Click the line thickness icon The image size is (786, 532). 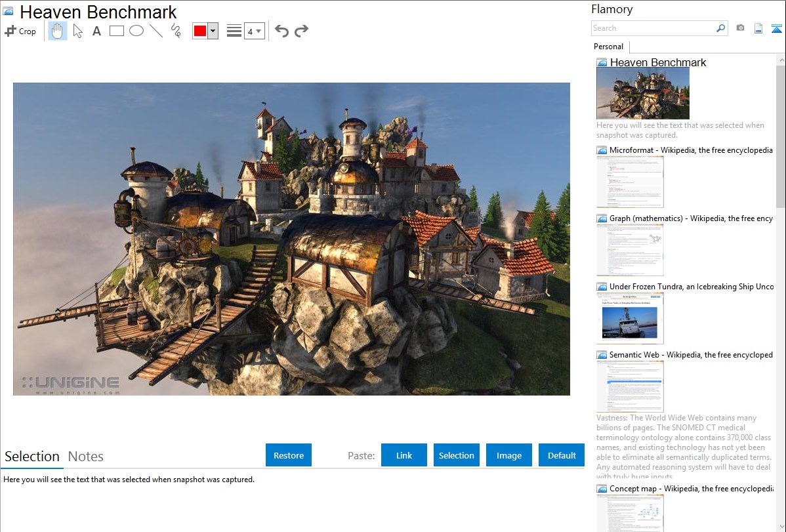(234, 31)
